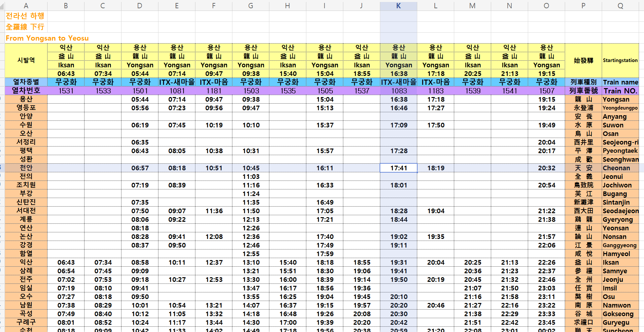
Task: Click the '新灘津' Chinese name cell
Action: click(583, 202)
